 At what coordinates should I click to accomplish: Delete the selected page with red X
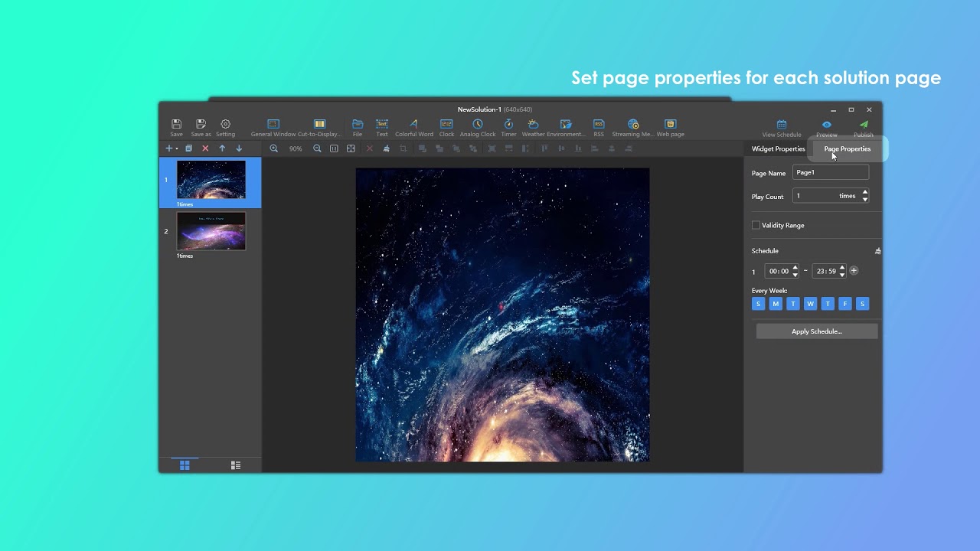pyautogui.click(x=205, y=148)
